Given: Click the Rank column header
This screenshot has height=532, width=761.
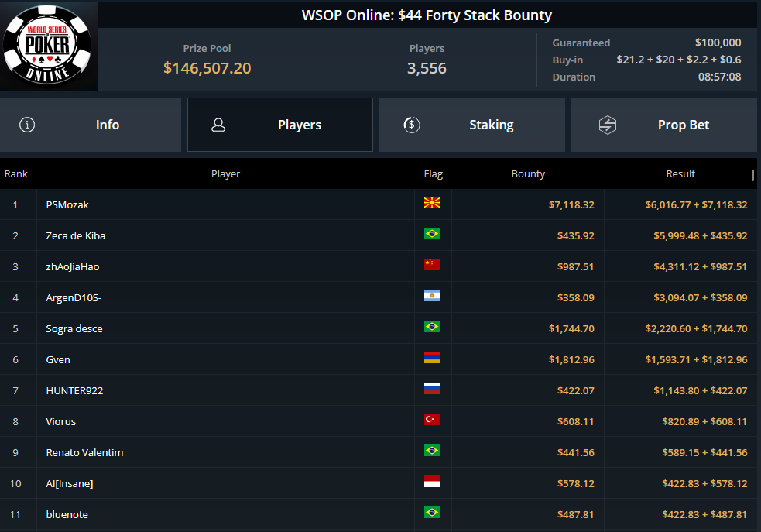Looking at the screenshot, I should coord(16,173).
